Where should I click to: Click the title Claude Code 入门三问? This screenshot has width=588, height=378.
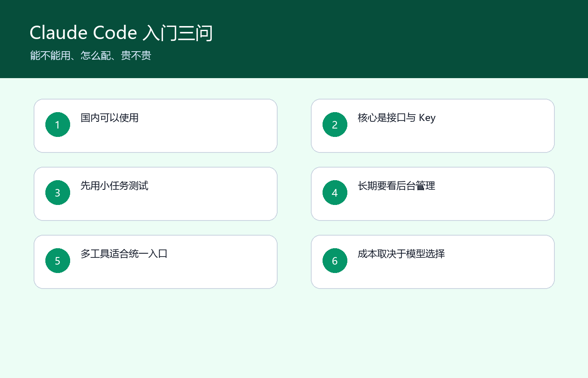[121, 33]
